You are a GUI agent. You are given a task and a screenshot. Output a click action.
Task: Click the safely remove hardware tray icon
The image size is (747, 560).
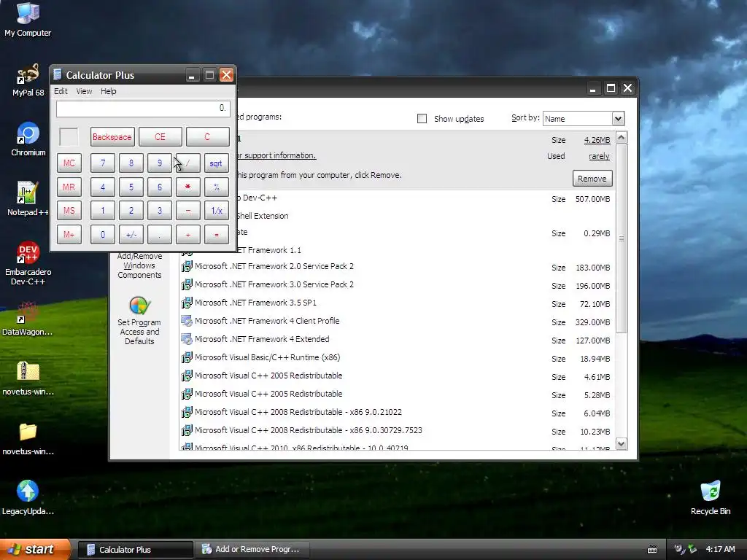[692, 549]
